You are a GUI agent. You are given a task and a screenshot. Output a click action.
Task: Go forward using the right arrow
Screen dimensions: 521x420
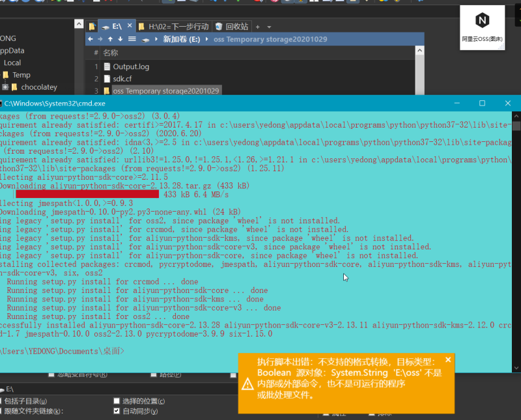tap(100, 39)
